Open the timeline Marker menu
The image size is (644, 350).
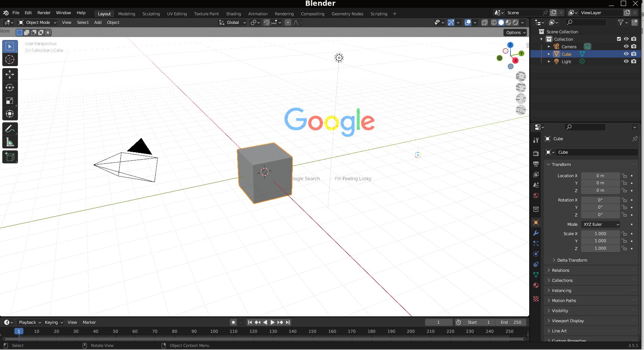pos(89,322)
